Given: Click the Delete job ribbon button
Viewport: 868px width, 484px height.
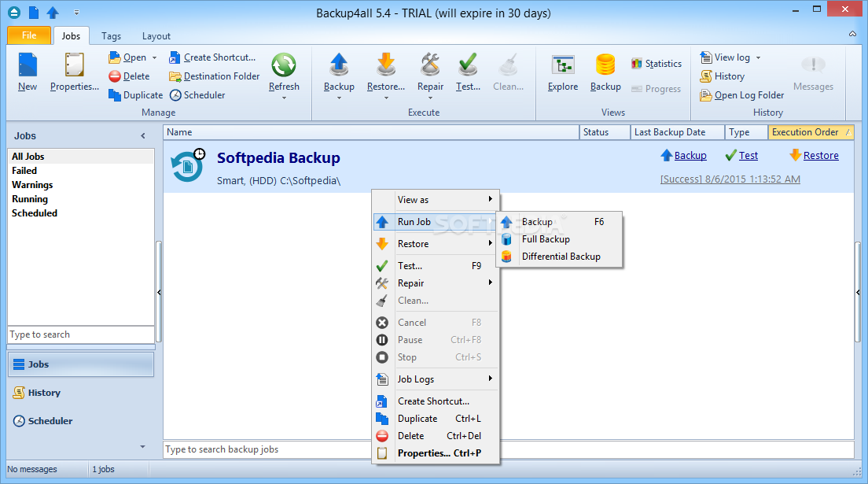Looking at the screenshot, I should pos(130,76).
